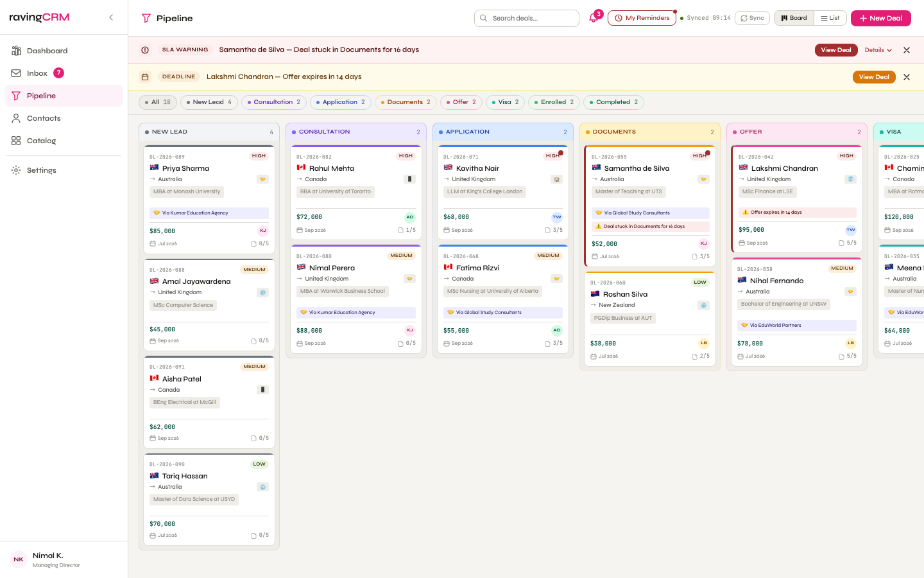The height and width of the screenshot is (578, 924).
Task: Create a new deal
Action: (880, 18)
